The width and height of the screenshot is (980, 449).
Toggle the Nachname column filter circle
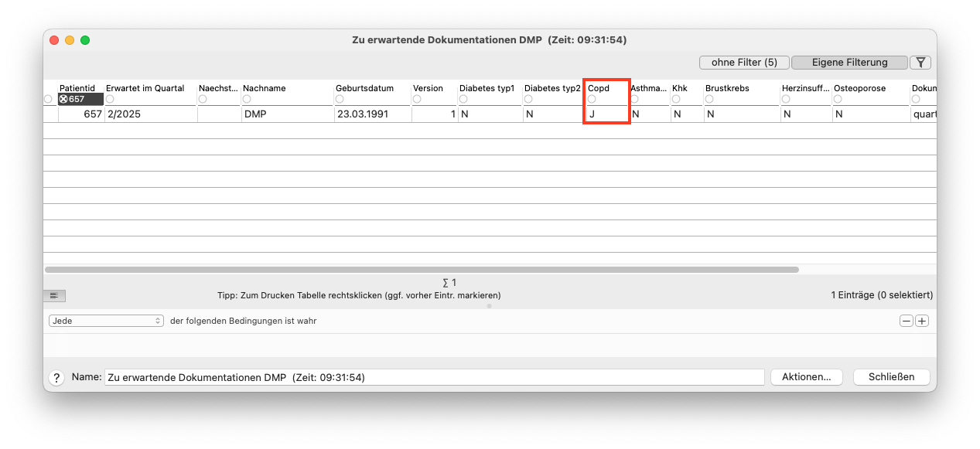[248, 99]
